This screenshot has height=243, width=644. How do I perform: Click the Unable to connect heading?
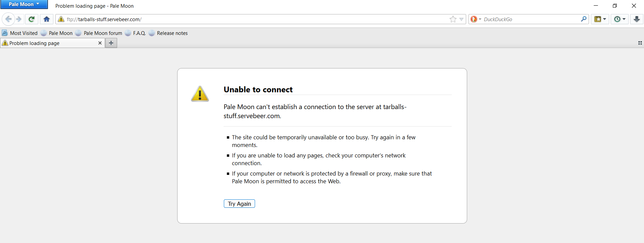(x=258, y=90)
